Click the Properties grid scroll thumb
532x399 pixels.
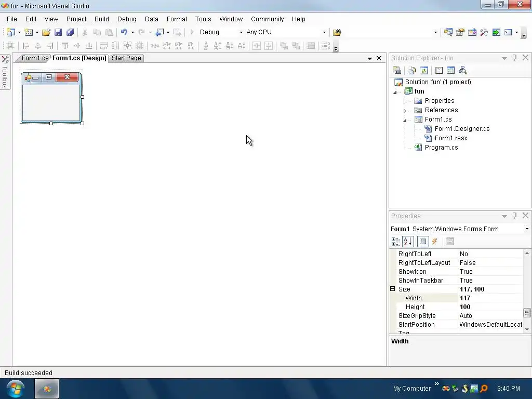[x=527, y=313]
